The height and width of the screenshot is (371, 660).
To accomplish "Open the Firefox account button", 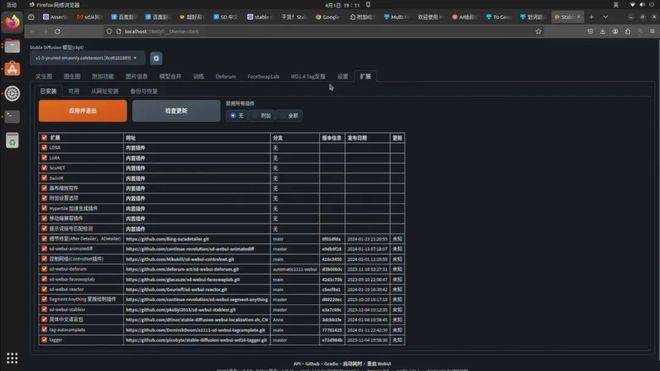I will coord(615,32).
